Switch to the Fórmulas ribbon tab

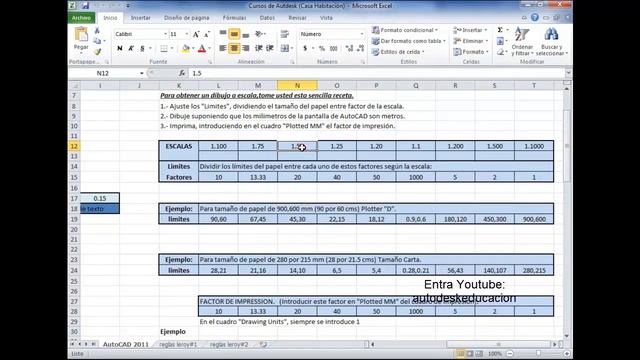point(234,18)
